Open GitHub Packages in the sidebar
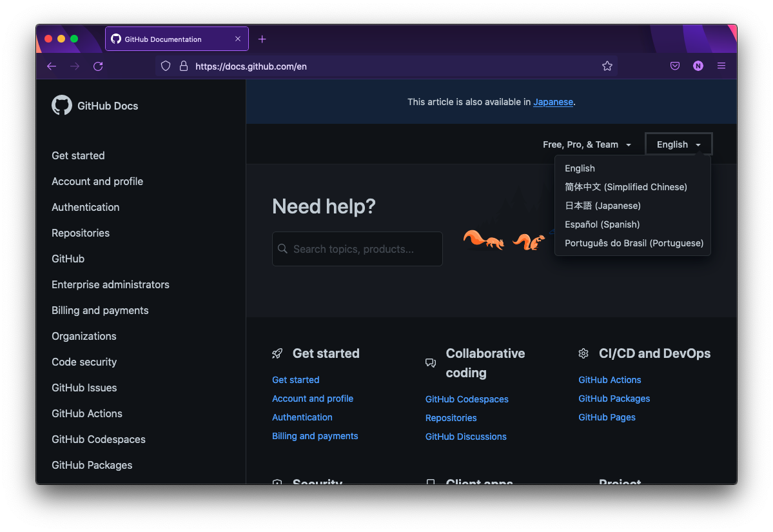Viewport: 773px width, 532px height. coord(92,465)
